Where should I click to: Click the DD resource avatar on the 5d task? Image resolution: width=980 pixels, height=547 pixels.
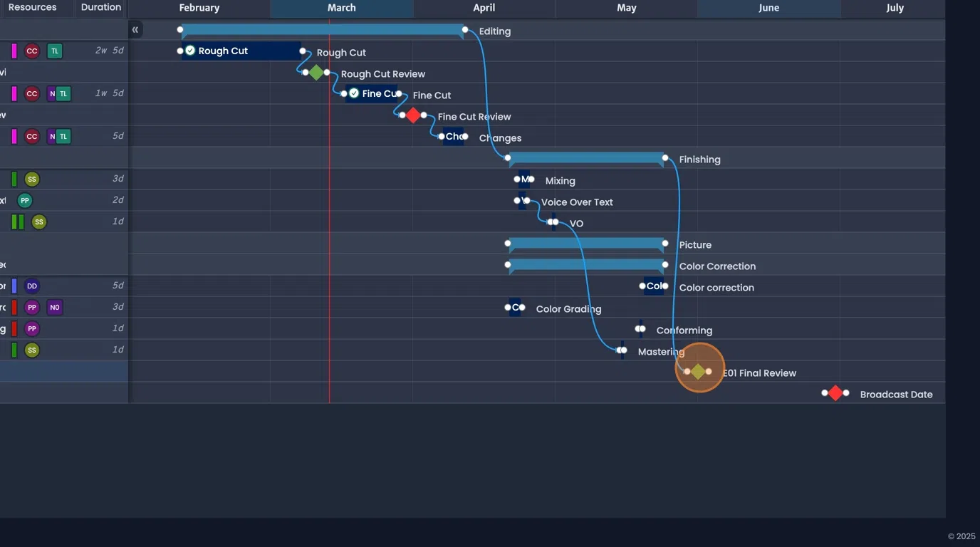[32, 286]
